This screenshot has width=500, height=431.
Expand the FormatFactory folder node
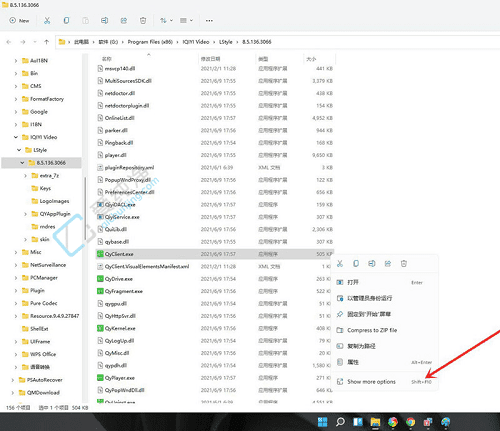tap(16, 99)
